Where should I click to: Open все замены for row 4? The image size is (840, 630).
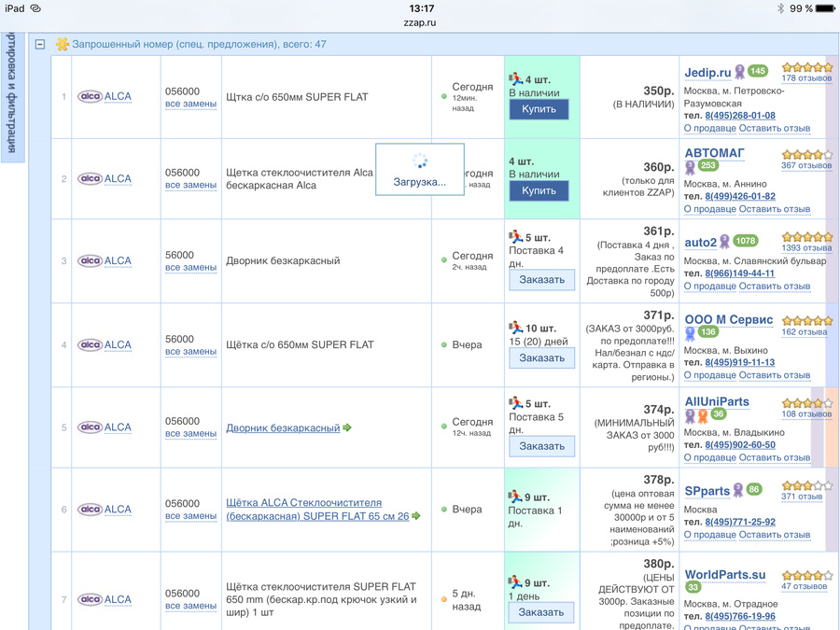pos(190,352)
